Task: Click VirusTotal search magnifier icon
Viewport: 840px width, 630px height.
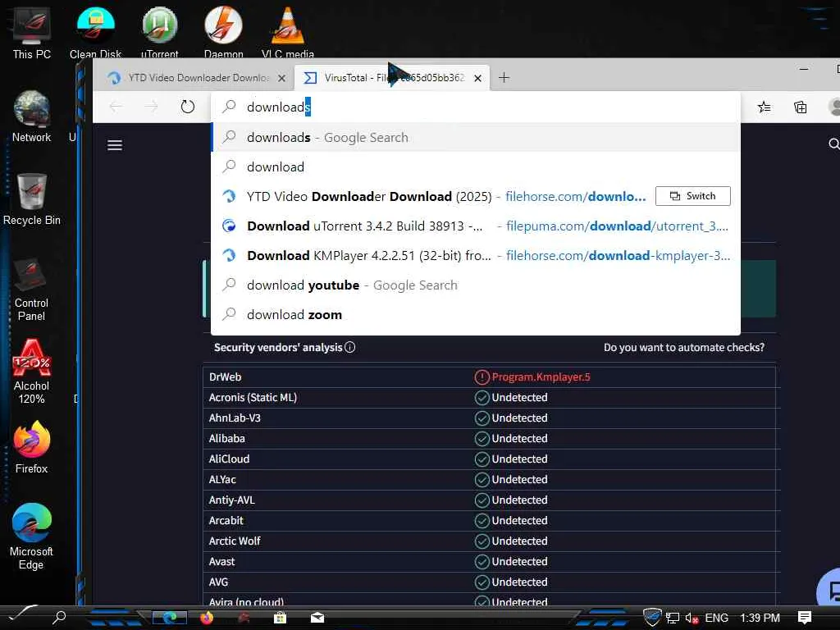Action: click(833, 144)
